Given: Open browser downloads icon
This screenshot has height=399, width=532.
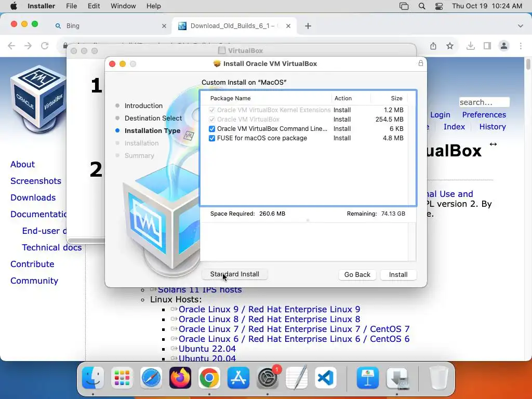Looking at the screenshot, I should point(471,46).
